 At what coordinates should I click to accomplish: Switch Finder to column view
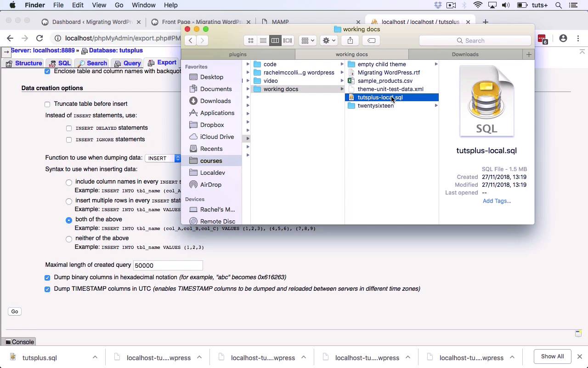point(275,40)
